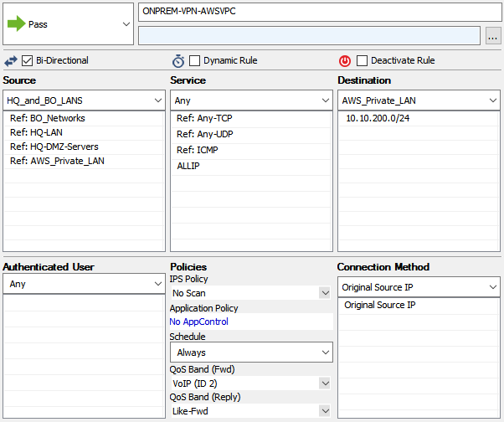Screen dimensions: 504x422
Task: Click the bi-directional arrows icon
Action: point(11,61)
